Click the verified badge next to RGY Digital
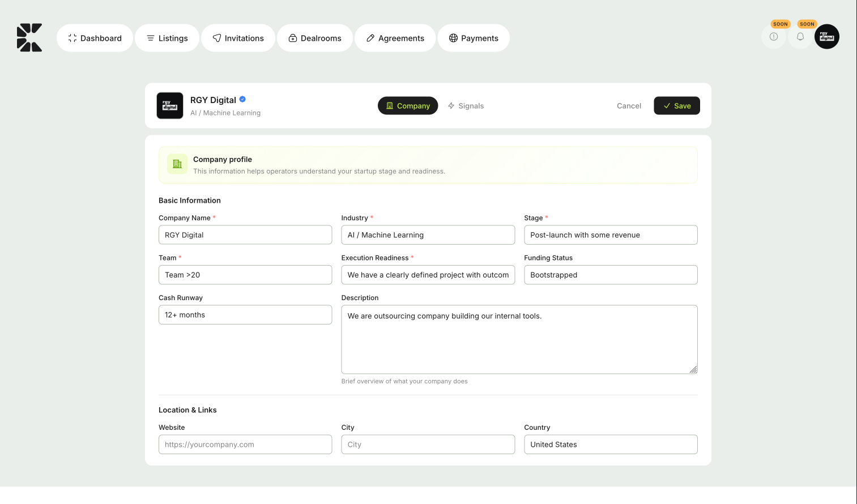The height and width of the screenshot is (504, 857). [242, 99]
